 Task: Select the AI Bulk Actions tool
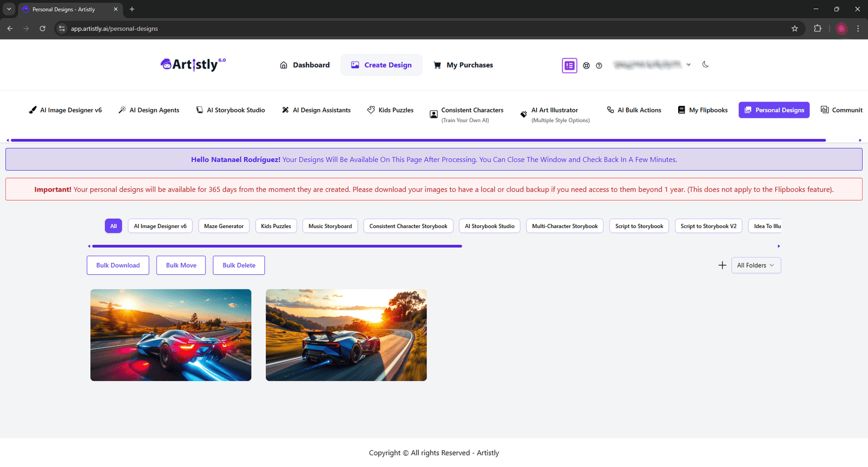tap(634, 110)
